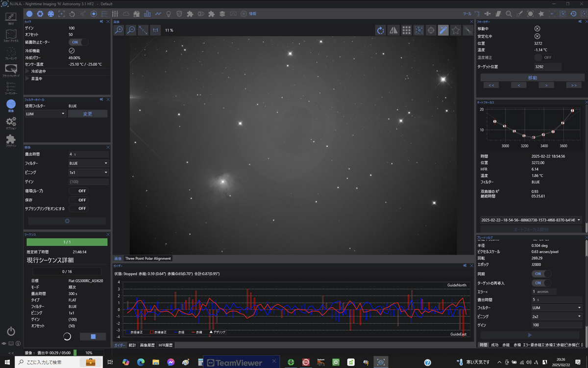Turn off the plate solve sync toggle
588x368 pixels.
point(541,274)
